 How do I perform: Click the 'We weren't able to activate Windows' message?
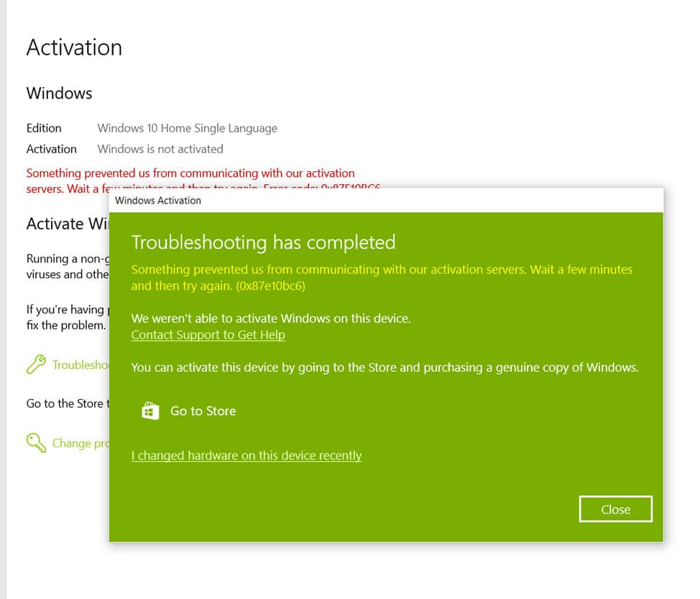(271, 319)
